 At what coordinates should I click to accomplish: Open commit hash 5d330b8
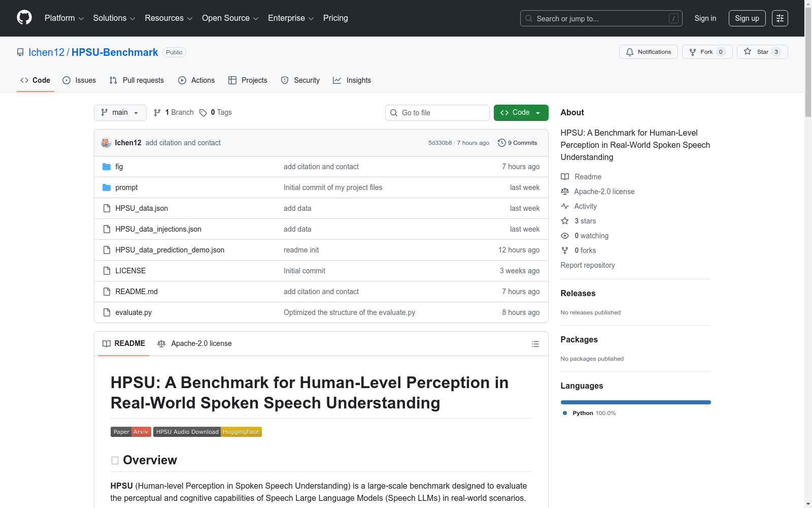click(440, 143)
